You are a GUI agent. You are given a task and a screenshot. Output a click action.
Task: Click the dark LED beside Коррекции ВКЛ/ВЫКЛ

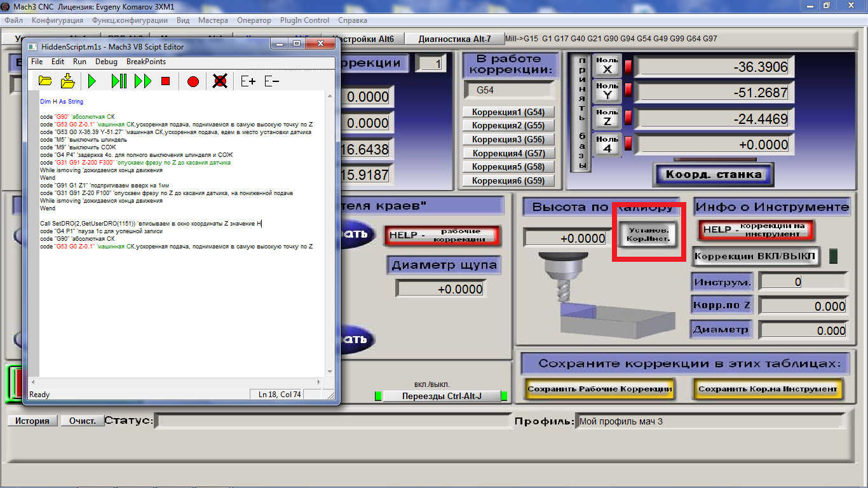point(834,257)
